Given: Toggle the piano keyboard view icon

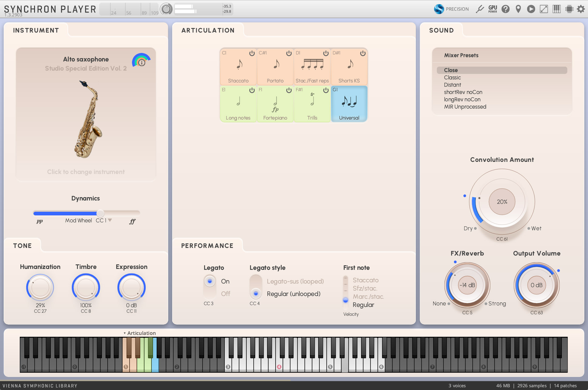Looking at the screenshot, I should pos(556,9).
